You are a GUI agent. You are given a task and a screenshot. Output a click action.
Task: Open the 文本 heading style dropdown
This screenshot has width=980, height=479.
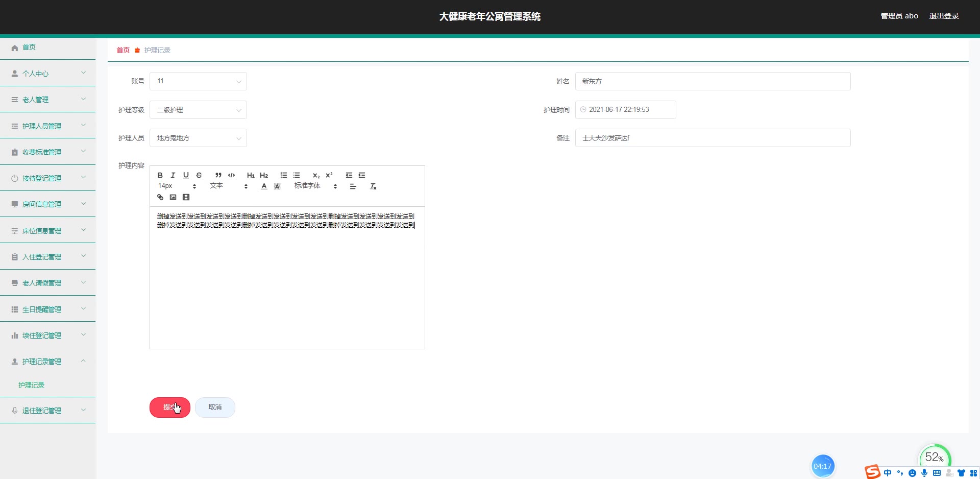(229, 186)
